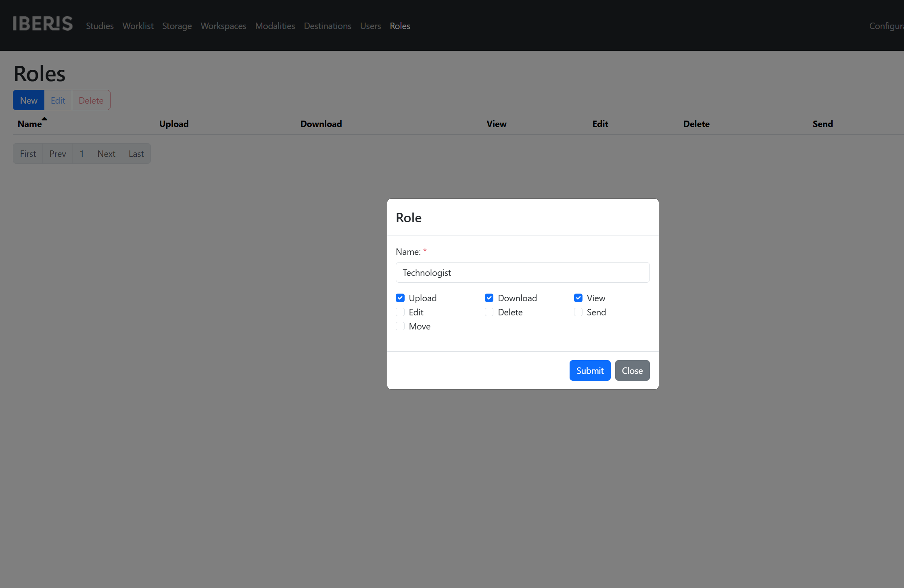Viewport: 904px width, 588px height.
Task: Click the red Delete role button
Action: pyautogui.click(x=91, y=100)
